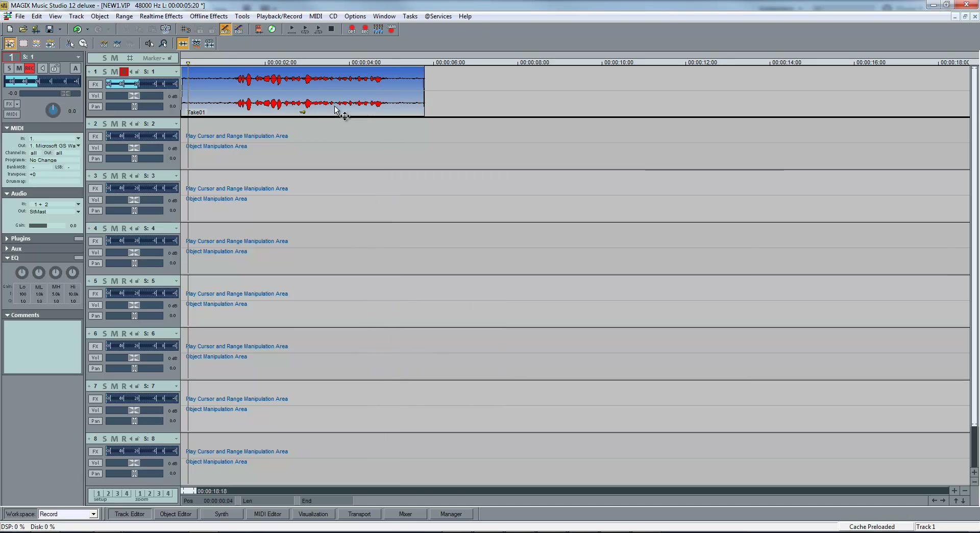The width and height of the screenshot is (980, 533).
Task: Open the Mixer panel button at bottom
Action: point(405,514)
